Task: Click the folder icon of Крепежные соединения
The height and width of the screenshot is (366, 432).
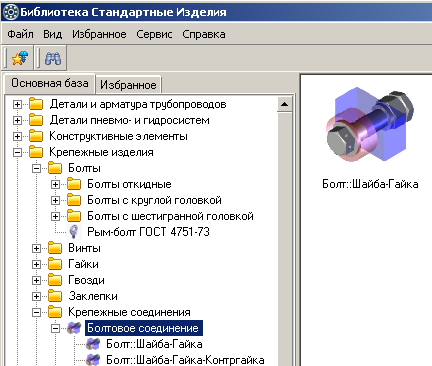Action: point(55,312)
